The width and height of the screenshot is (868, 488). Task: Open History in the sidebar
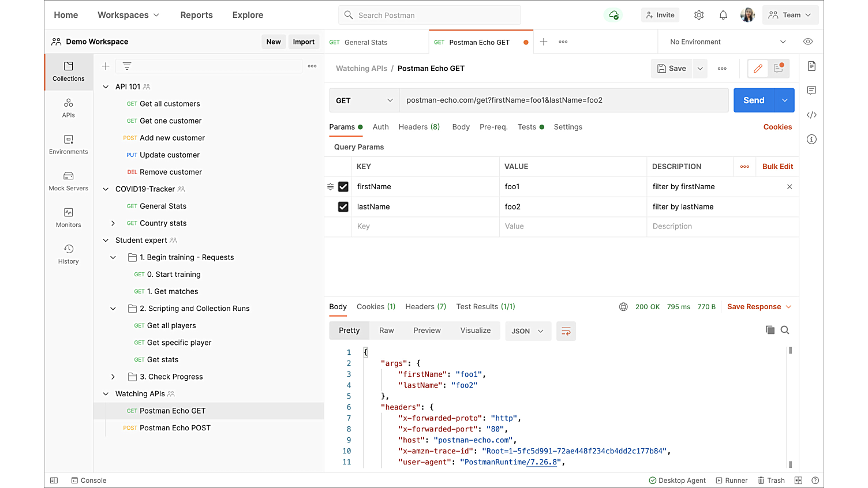pos(68,254)
